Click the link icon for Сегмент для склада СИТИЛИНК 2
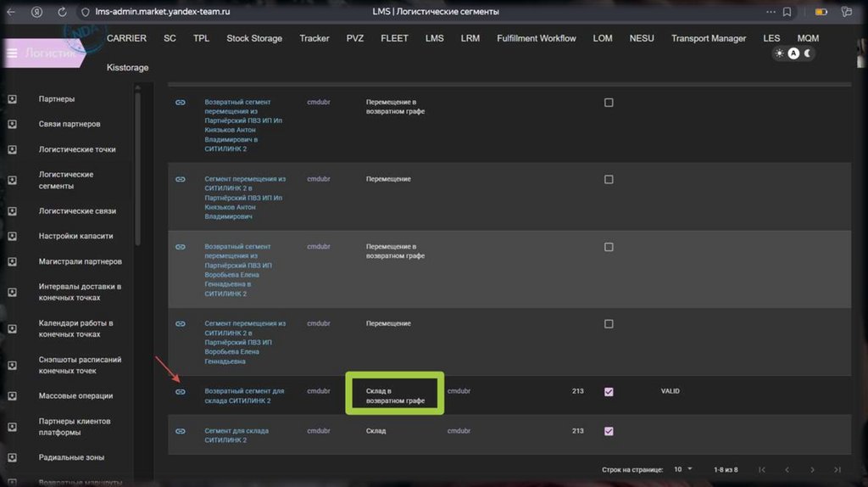868x487 pixels. [x=181, y=431]
